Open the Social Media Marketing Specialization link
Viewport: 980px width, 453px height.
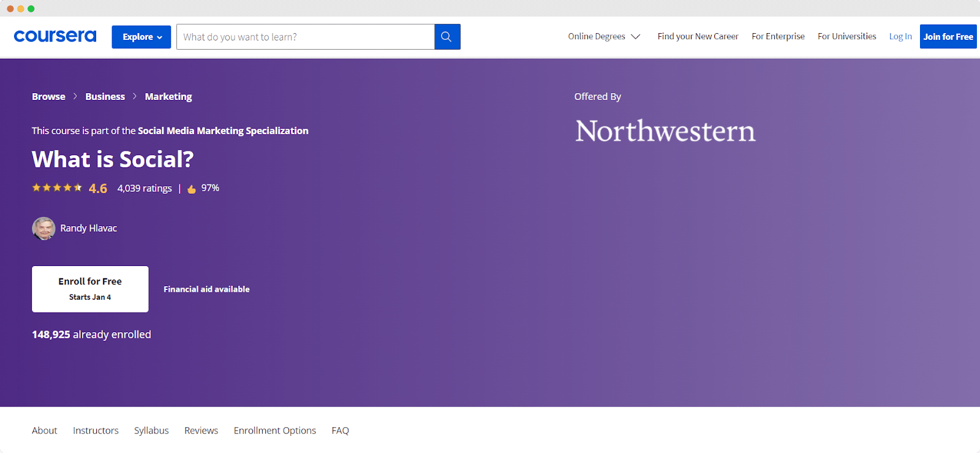[x=223, y=131]
